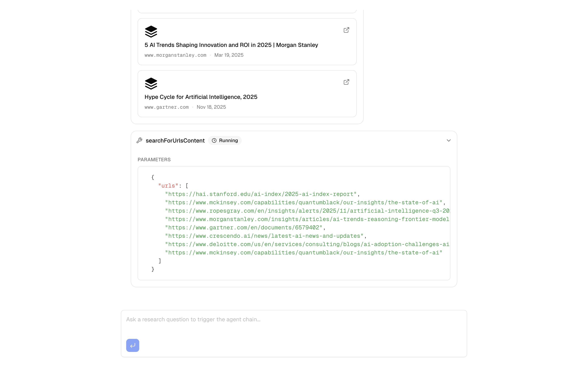Click the stacked layers icon on Morgan Stanley card
588x367 pixels.
tap(151, 31)
